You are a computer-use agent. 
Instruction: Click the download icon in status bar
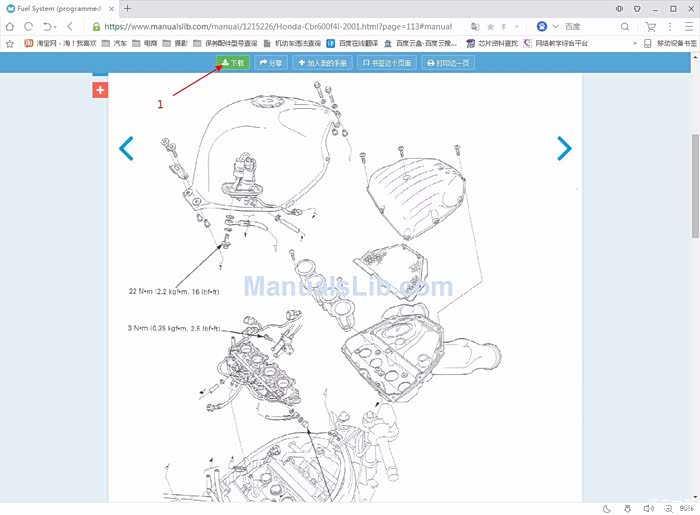pyautogui.click(x=627, y=509)
